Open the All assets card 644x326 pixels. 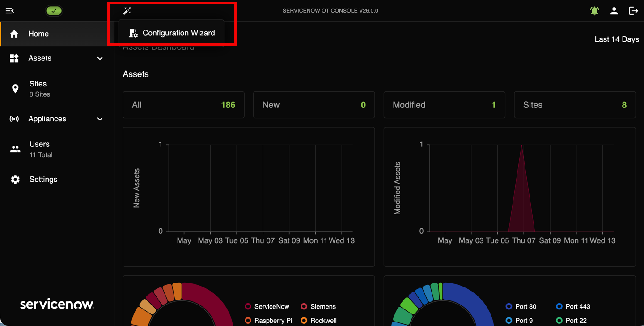click(x=184, y=105)
